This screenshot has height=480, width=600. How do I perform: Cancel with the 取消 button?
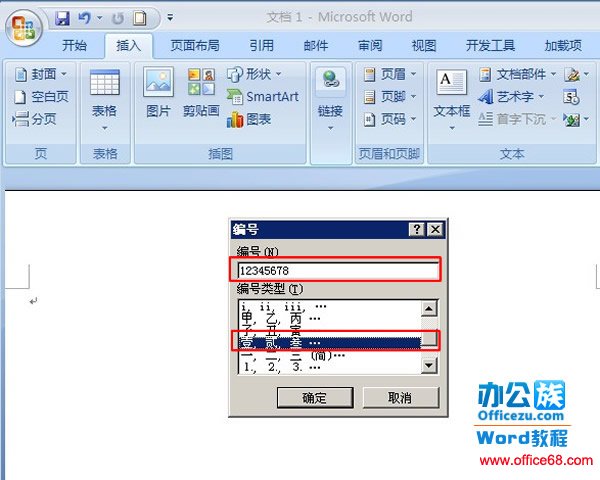pos(400,398)
